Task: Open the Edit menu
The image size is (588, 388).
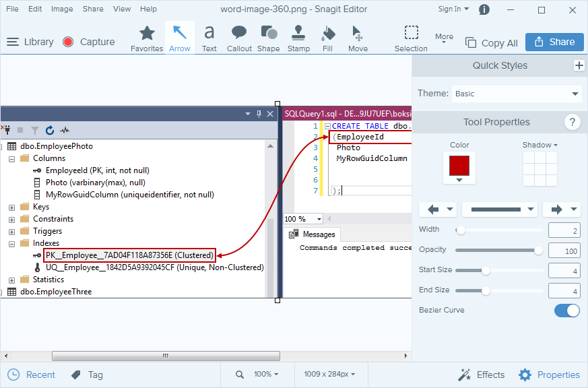Action: pyautogui.click(x=35, y=9)
